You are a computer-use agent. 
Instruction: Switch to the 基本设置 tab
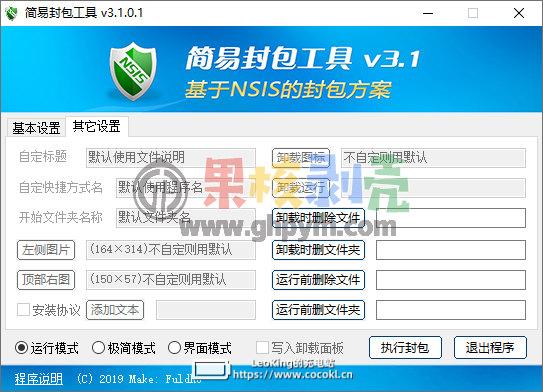[36, 128]
